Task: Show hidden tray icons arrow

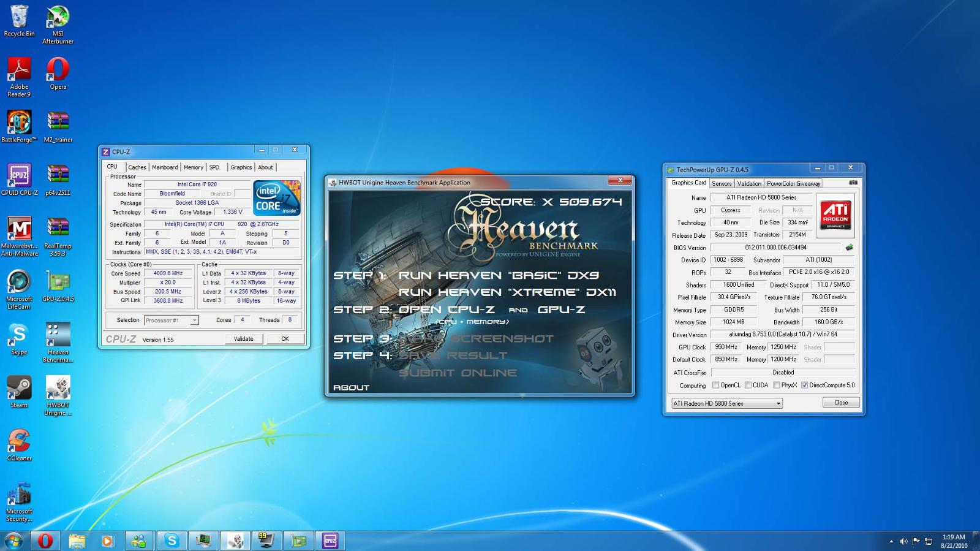Action: (891, 541)
